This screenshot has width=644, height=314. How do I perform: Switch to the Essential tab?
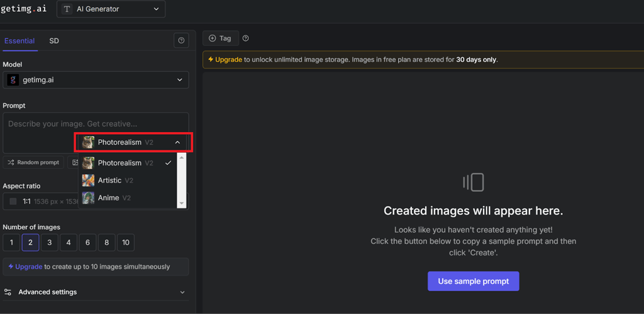click(19, 41)
